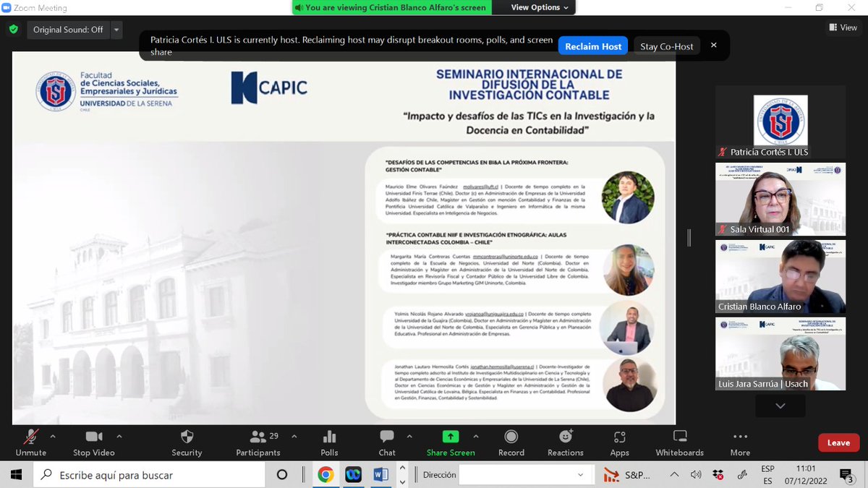868x488 pixels.
Task: Expand Share Screen options caret
Action: coord(475,437)
